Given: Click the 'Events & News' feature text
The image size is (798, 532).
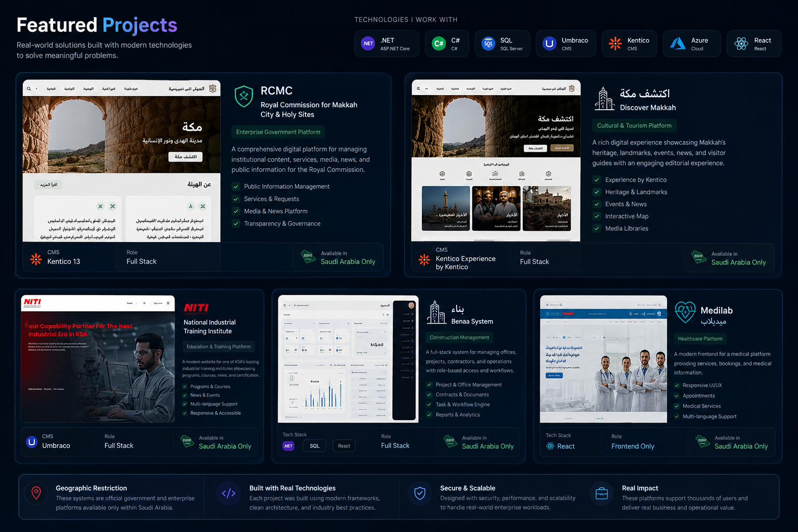Looking at the screenshot, I should (x=626, y=204).
